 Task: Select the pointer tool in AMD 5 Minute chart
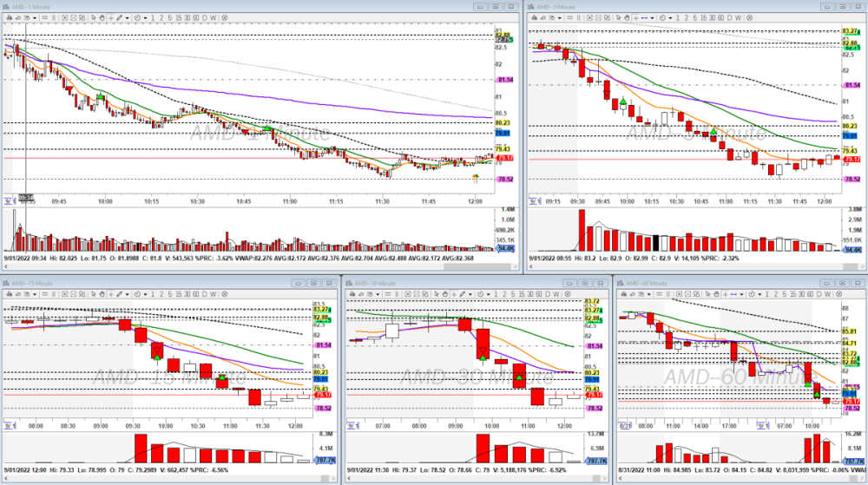click(618, 17)
